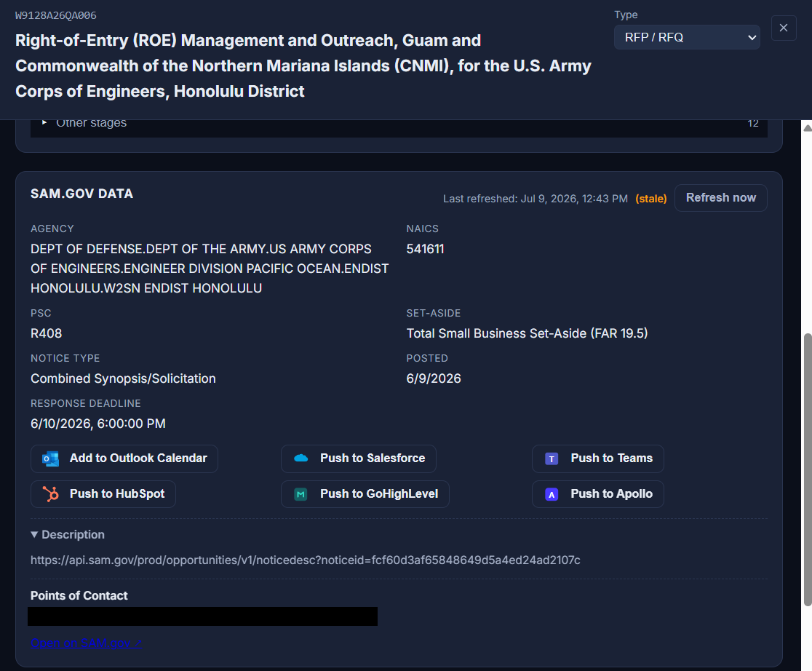Click the Outlook icon on the calendar button
This screenshot has width=812, height=671.
pyautogui.click(x=50, y=458)
